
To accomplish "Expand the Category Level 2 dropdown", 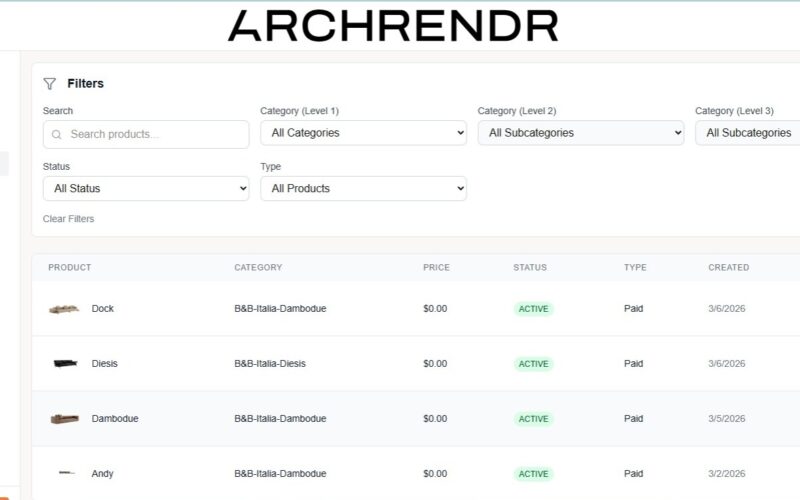I will [580, 133].
